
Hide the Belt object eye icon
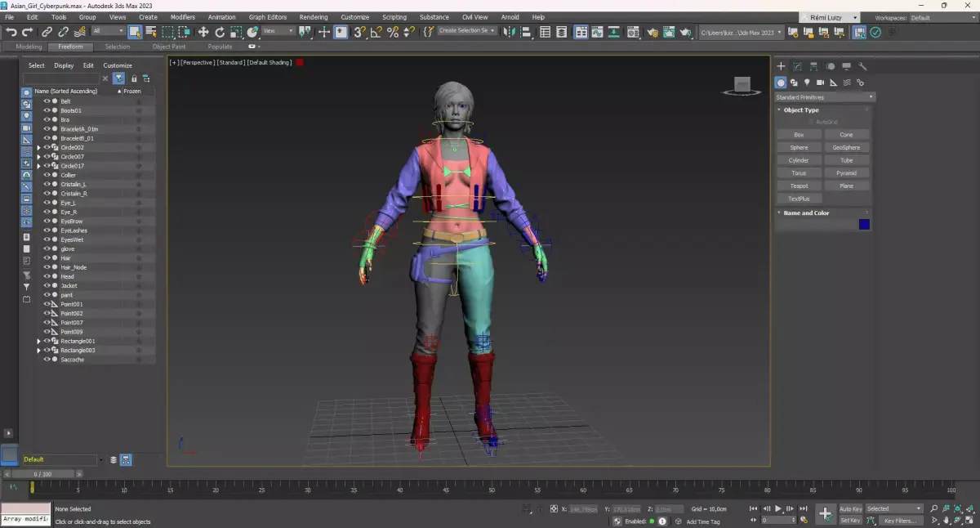point(47,101)
